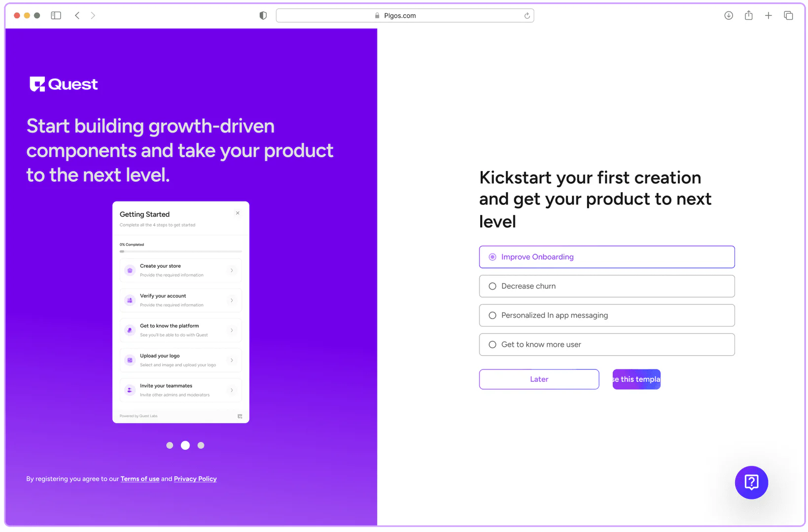Click the Verify your account step icon
Image resolution: width=808 pixels, height=532 pixels.
(129, 300)
